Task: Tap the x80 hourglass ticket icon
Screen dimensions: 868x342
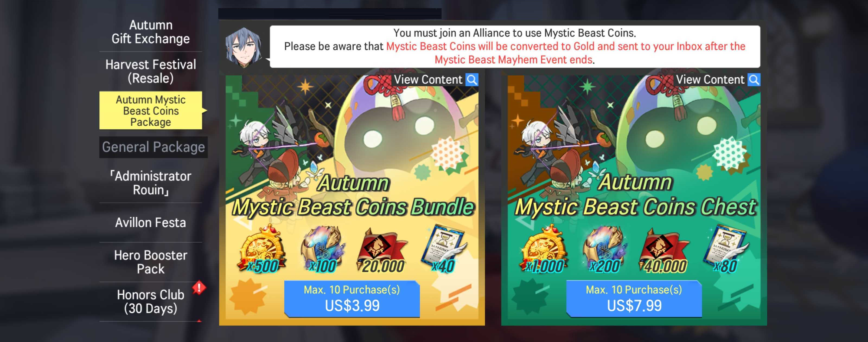Action: (x=726, y=250)
